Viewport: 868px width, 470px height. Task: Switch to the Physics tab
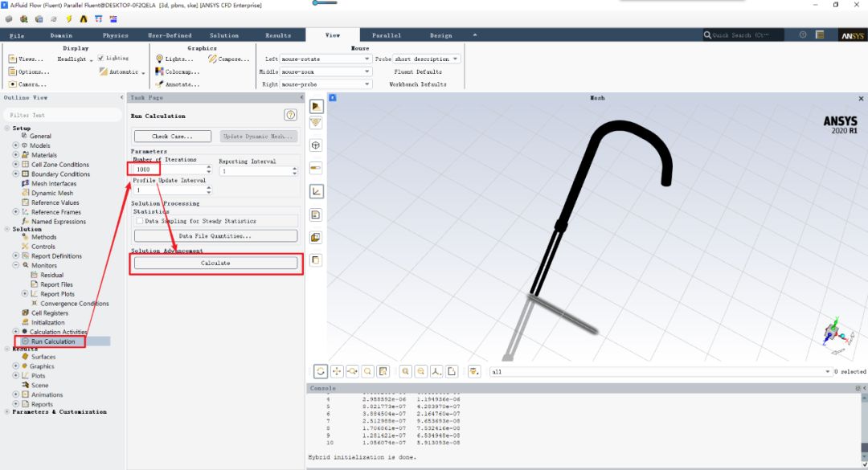(115, 35)
